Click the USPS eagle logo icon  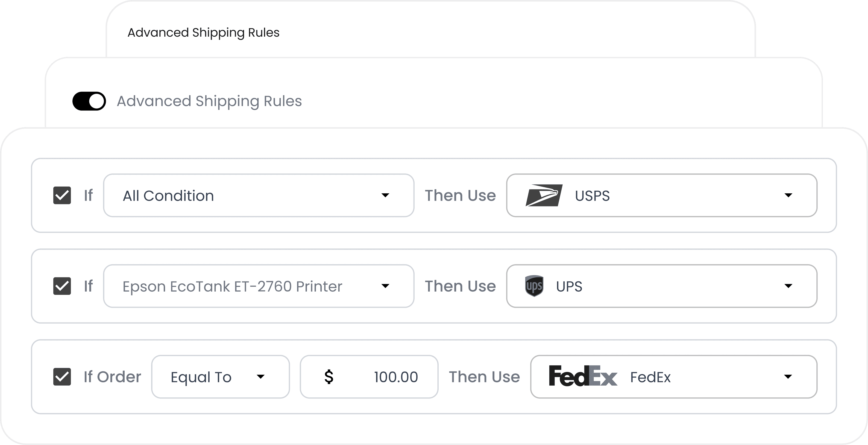pos(544,195)
